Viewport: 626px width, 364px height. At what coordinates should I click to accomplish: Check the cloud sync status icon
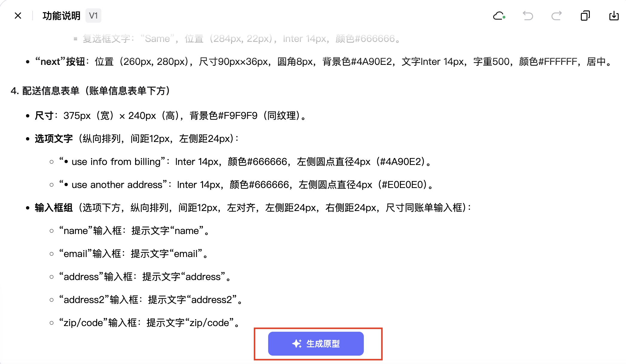[499, 16]
